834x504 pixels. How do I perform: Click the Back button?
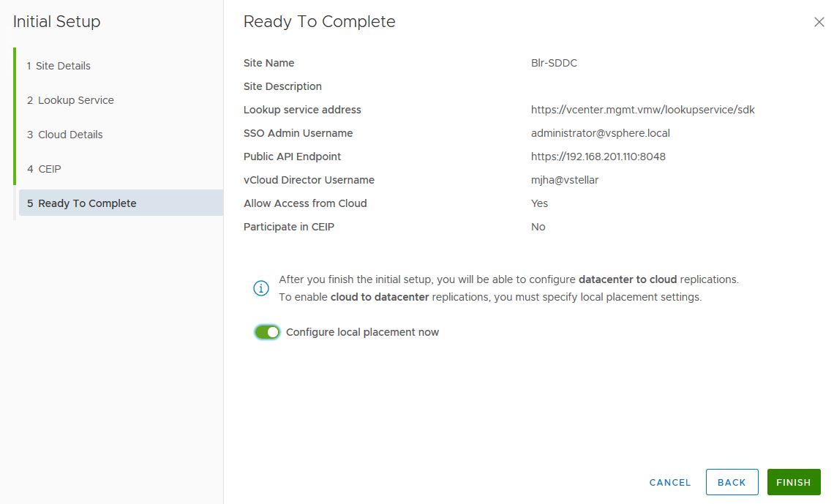[732, 483]
